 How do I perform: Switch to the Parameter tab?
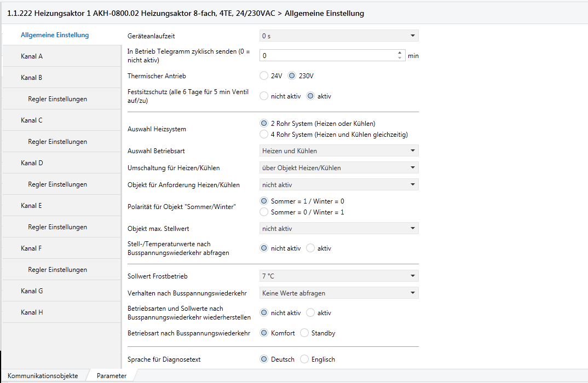pyautogui.click(x=112, y=376)
